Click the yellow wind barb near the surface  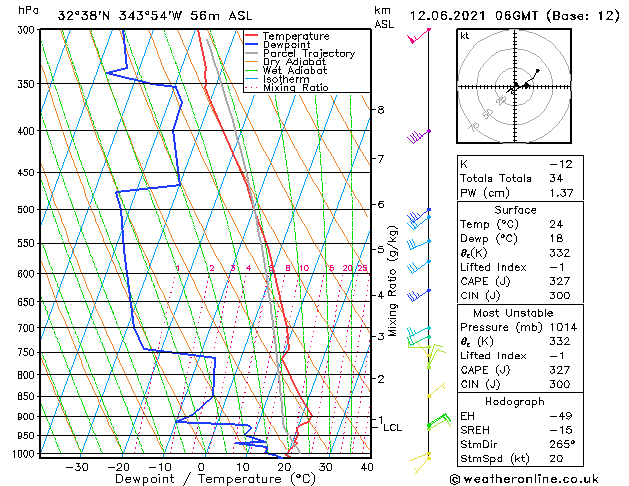pos(420,463)
